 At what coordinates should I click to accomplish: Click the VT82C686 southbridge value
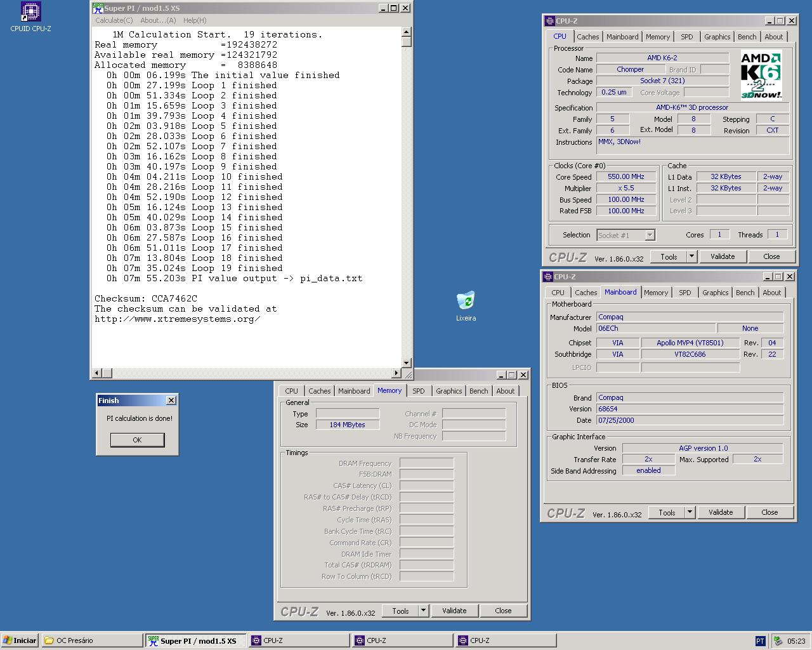pyautogui.click(x=690, y=354)
